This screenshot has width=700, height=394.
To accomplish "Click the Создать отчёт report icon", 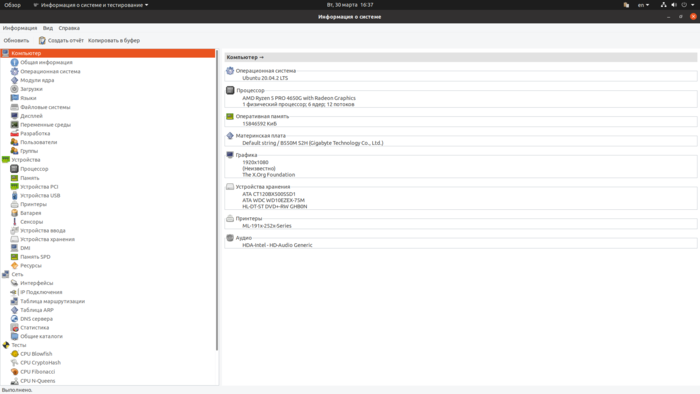I will click(42, 40).
